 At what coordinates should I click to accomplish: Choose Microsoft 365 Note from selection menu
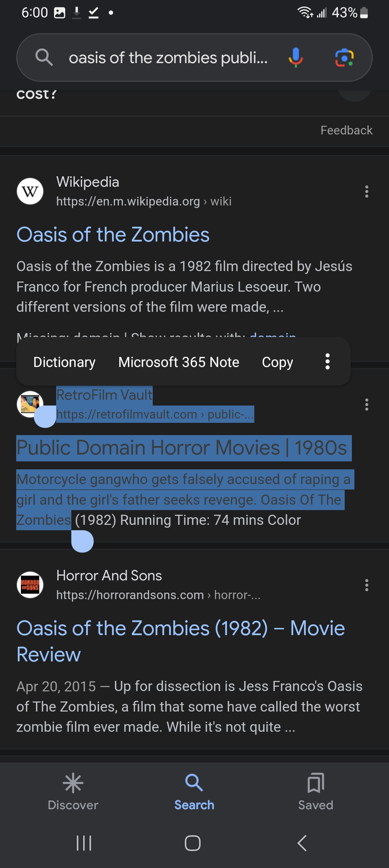(179, 362)
